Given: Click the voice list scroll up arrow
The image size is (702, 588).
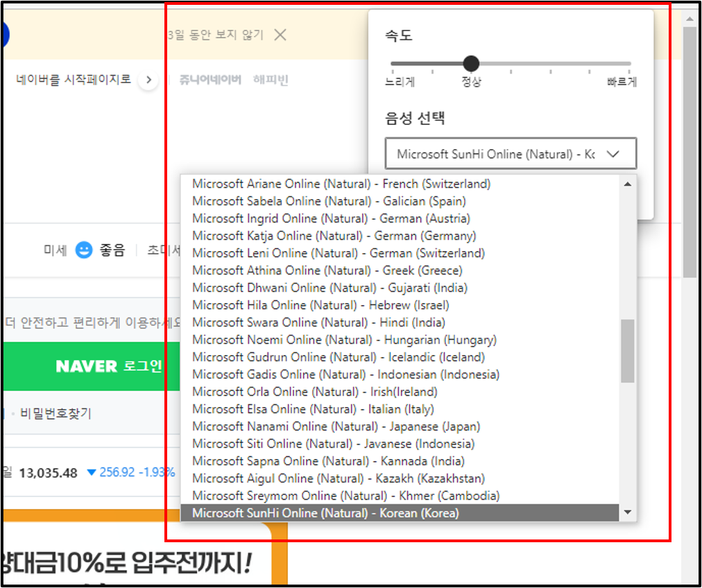Looking at the screenshot, I should pos(628,184).
